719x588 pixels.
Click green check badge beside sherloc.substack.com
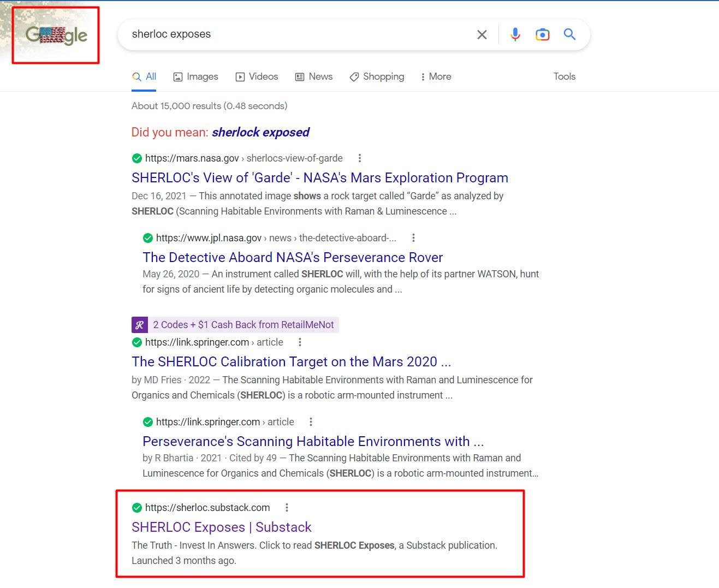(x=137, y=508)
